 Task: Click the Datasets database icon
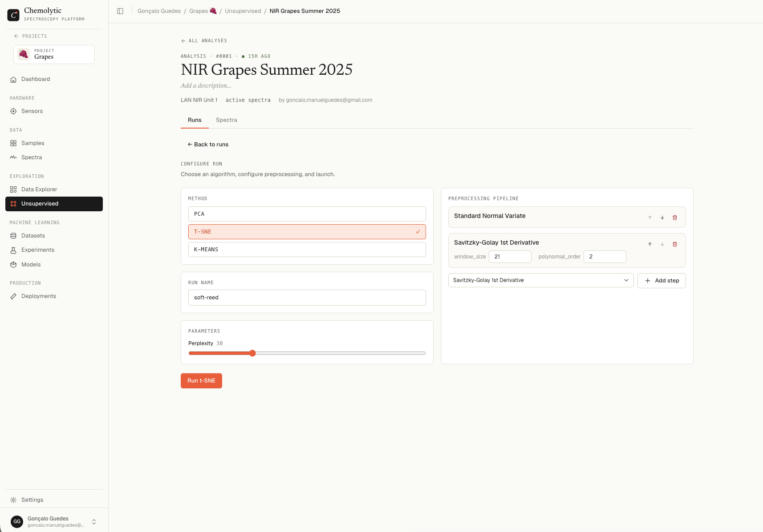pyautogui.click(x=13, y=236)
